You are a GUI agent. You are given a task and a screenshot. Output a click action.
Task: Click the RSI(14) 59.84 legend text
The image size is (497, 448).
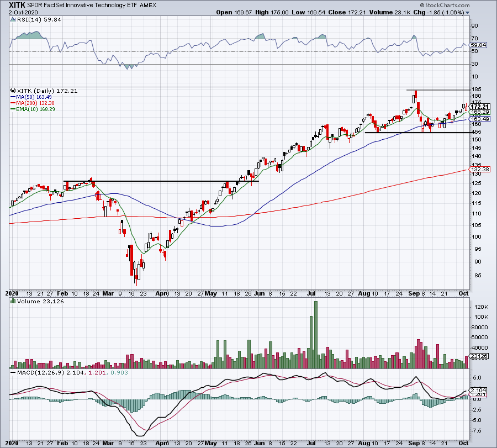[39, 20]
